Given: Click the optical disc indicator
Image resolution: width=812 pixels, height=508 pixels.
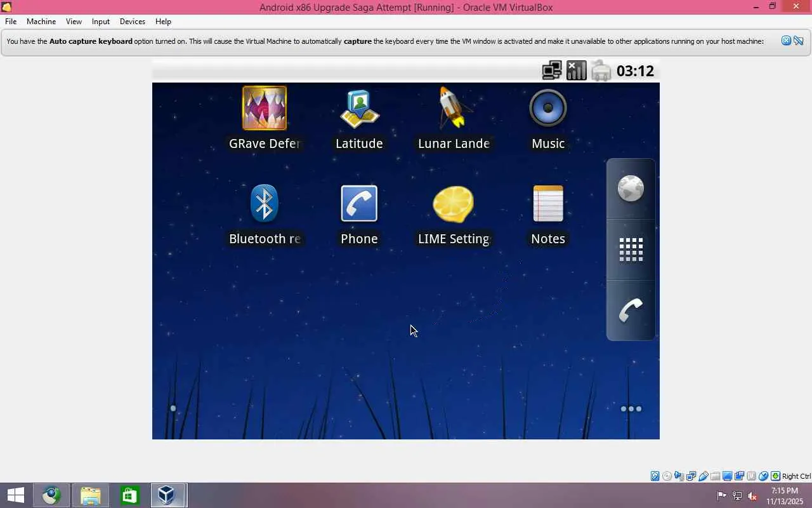Looking at the screenshot, I should click(x=667, y=476).
